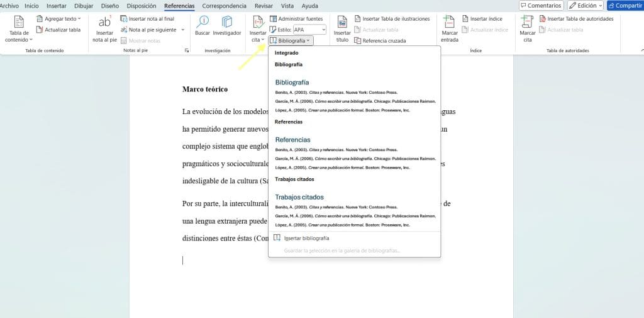
Task: Open the Notas al pie dialog launcher
Action: pyautogui.click(x=187, y=50)
